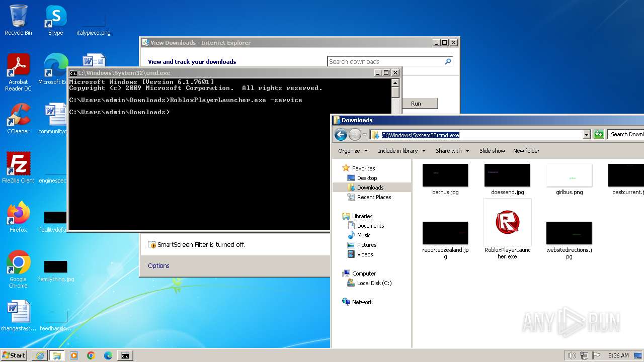Click the taskbar clock showing 8:36 AM
This screenshot has height=362, width=644.
point(618,355)
